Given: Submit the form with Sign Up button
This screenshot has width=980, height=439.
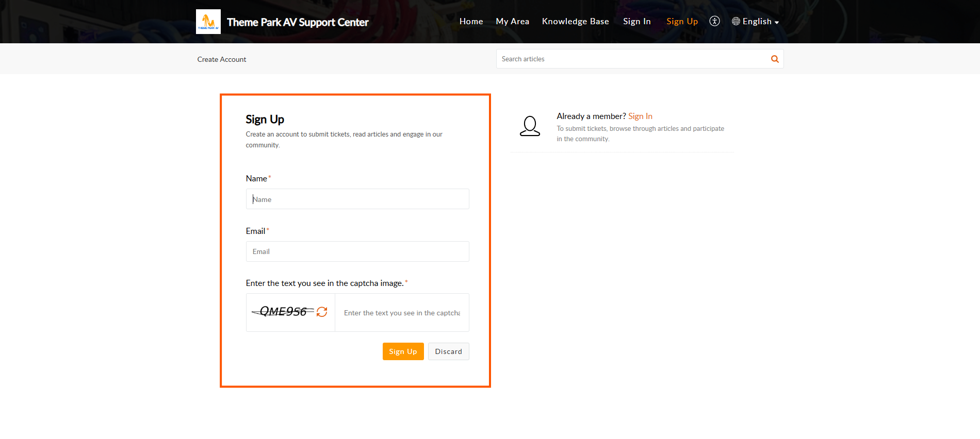Looking at the screenshot, I should 403,351.
